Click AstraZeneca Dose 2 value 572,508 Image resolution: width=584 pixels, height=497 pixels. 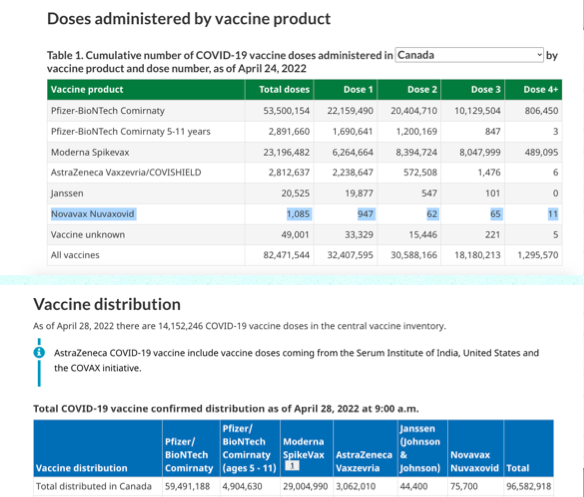(x=420, y=172)
